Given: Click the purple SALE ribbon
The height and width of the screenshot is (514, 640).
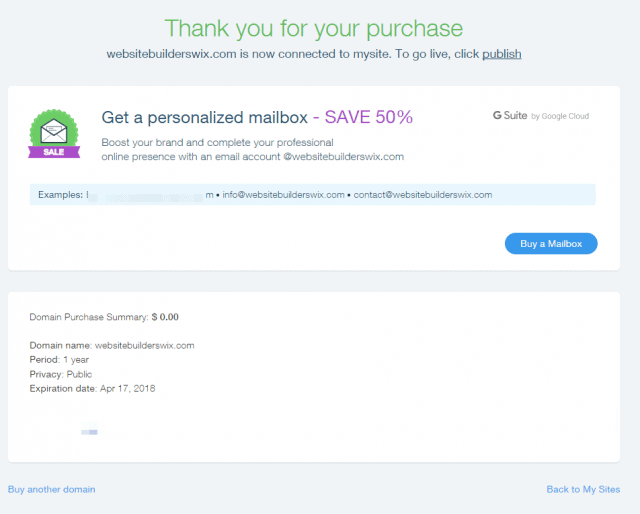Looking at the screenshot, I should tap(54, 152).
